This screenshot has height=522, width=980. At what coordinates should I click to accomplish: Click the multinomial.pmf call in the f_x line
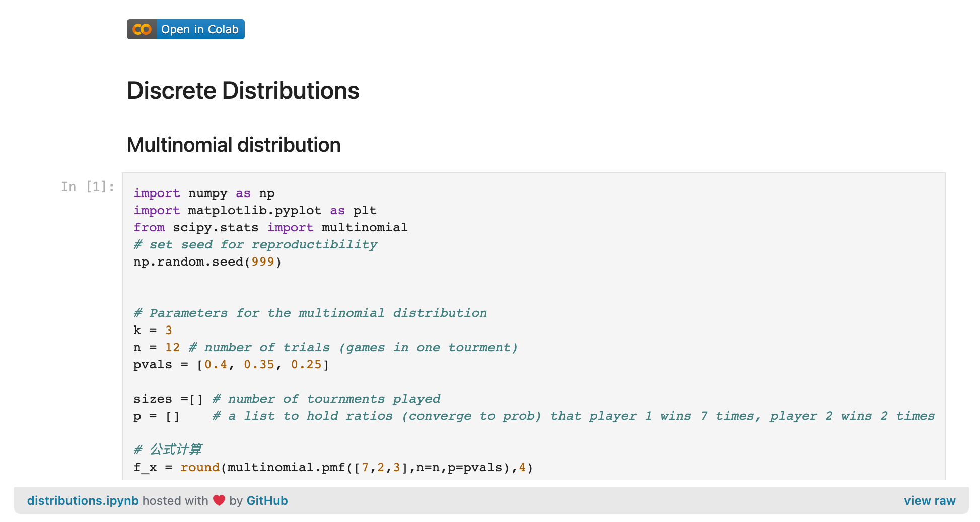pos(286,468)
